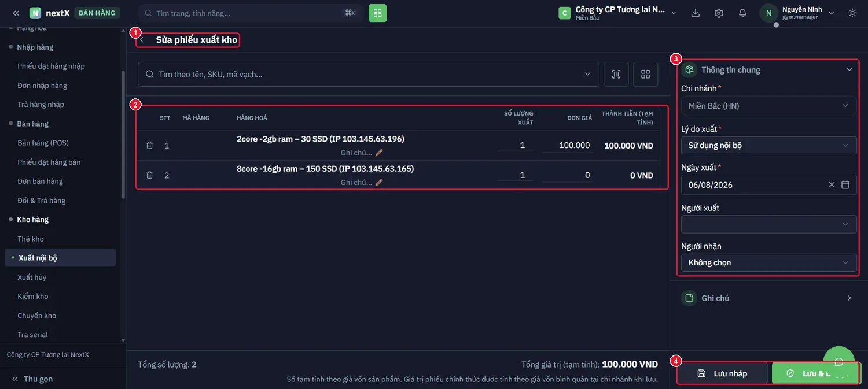Viewport: 868px width, 389px height.
Task: Go to Bán hàng (POS) in sidebar
Action: [43, 143]
